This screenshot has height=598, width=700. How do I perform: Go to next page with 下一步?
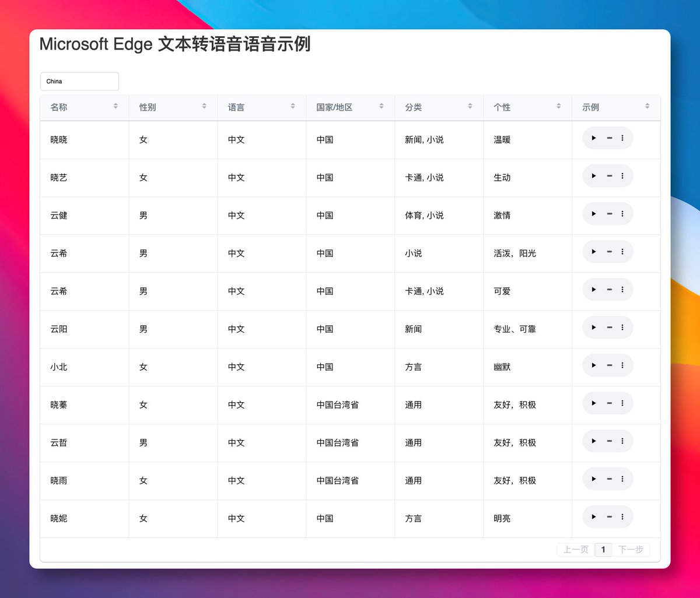631,550
